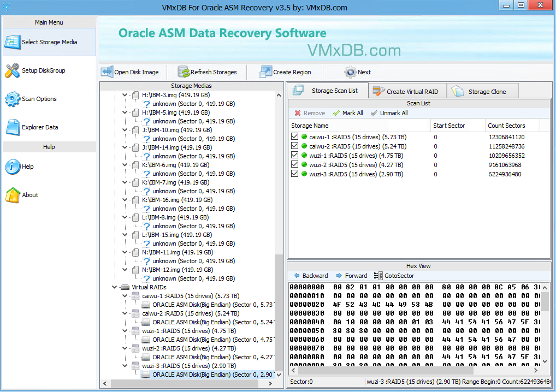Click the Scan Options gear icon
This screenshot has height=392, width=556.
(13, 99)
